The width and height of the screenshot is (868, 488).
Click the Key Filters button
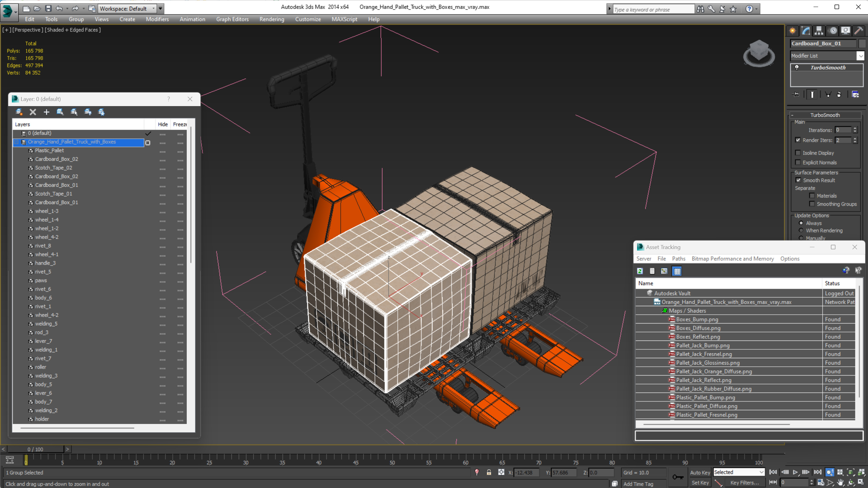pyautogui.click(x=744, y=482)
